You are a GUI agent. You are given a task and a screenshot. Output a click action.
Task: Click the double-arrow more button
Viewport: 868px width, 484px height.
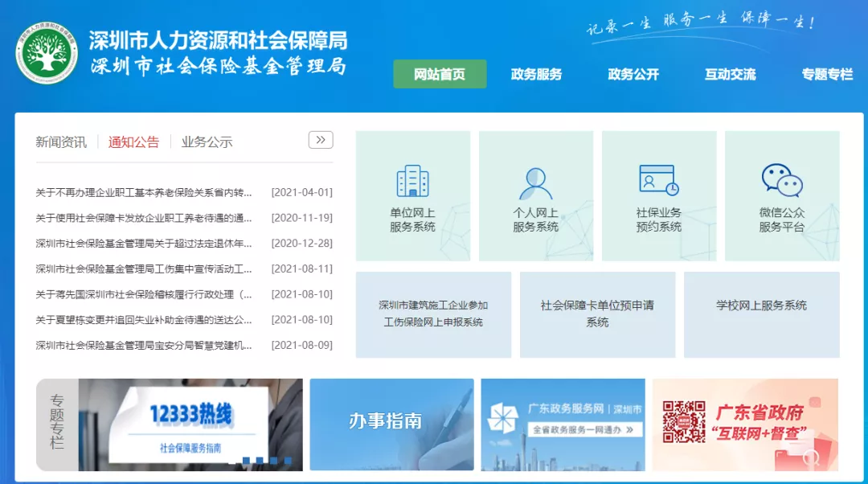[x=321, y=140]
